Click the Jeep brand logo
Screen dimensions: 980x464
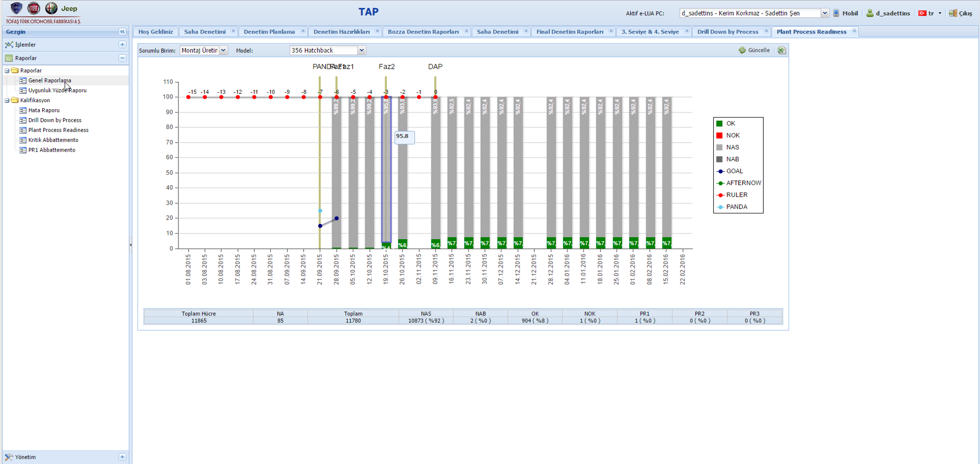69,9
